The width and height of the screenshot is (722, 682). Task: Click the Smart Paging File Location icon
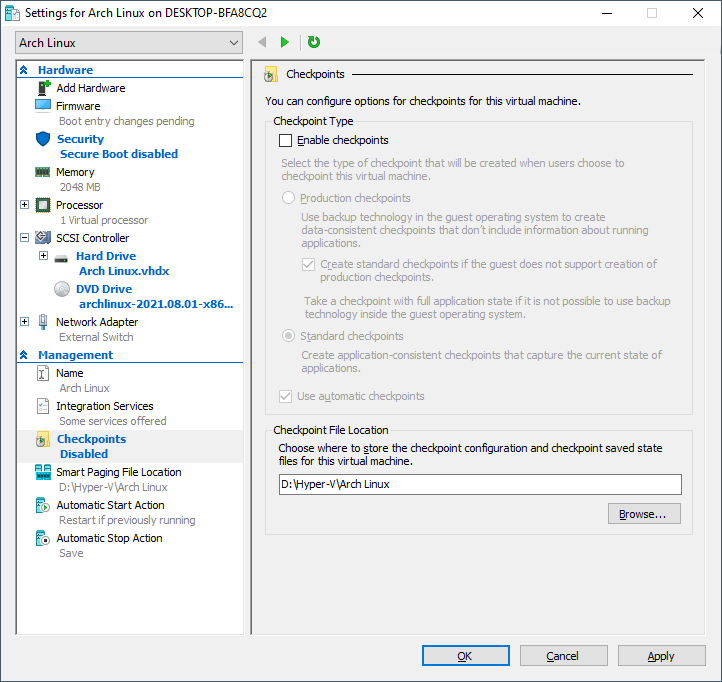point(43,472)
